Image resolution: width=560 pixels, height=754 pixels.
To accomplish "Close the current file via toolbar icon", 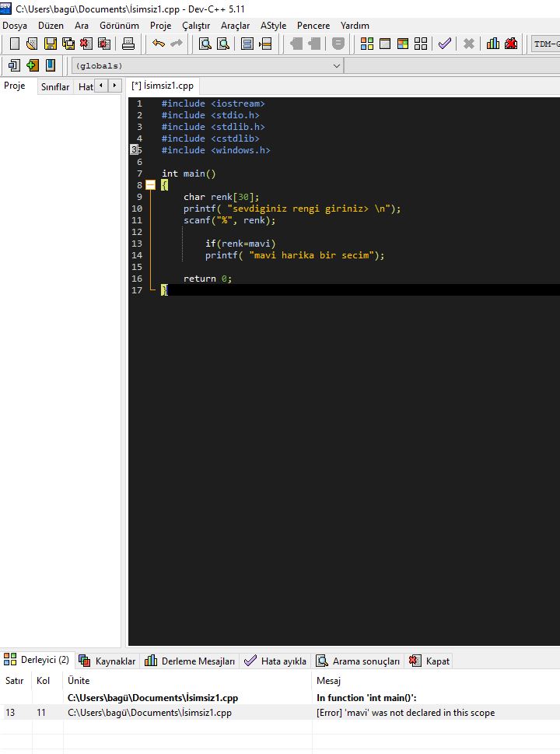I will (86, 44).
